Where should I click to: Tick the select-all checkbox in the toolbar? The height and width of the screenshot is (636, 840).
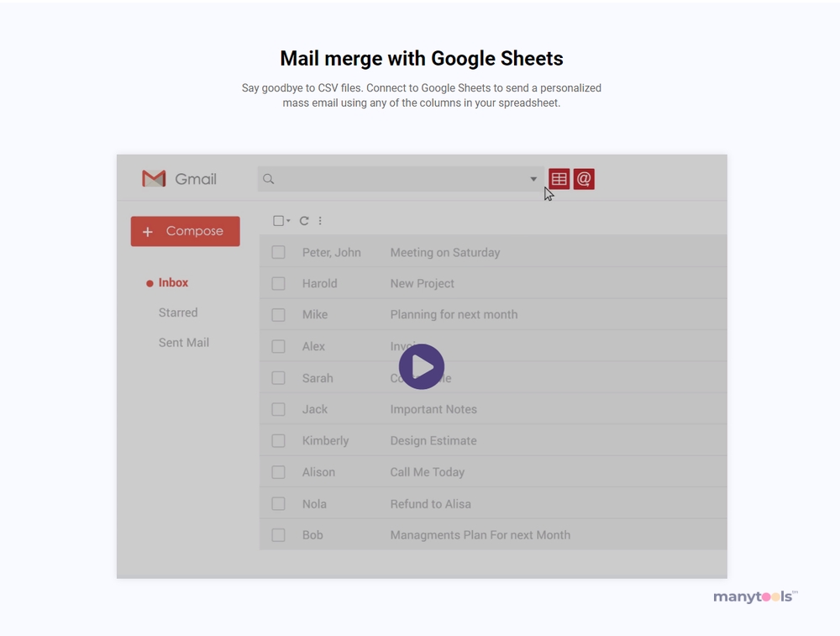[278, 221]
